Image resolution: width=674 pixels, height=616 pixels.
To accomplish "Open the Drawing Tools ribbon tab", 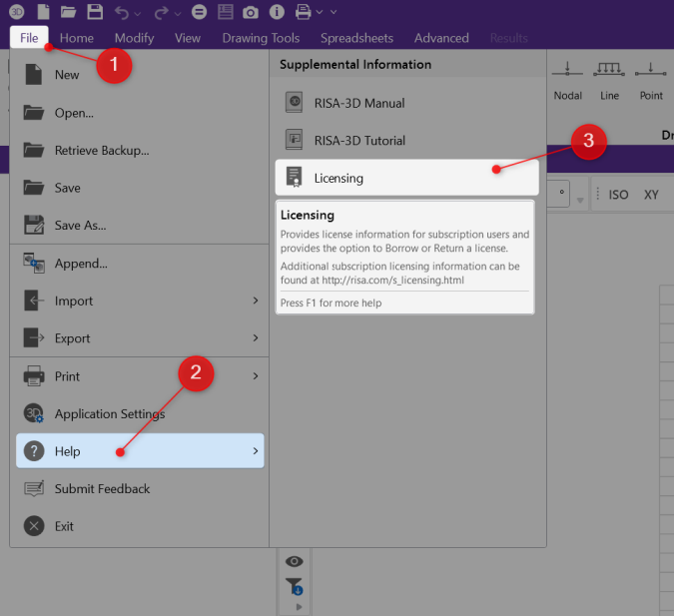I will pos(261,38).
